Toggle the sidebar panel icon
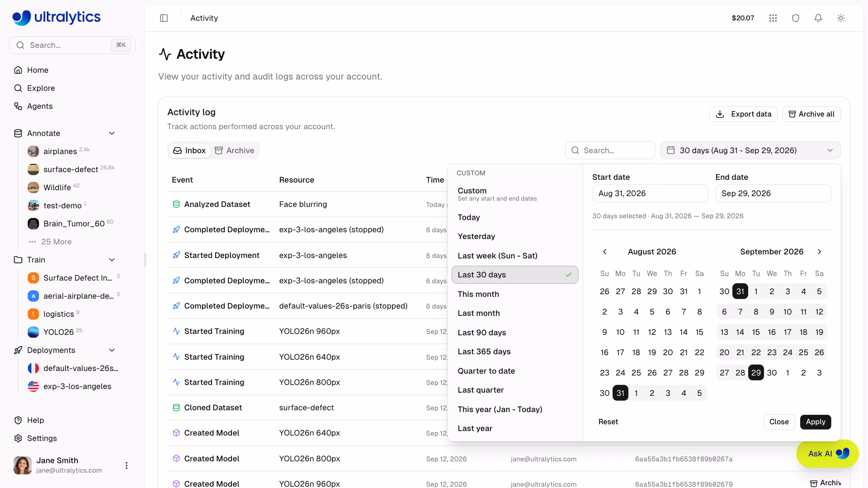This screenshot has width=868, height=488. coord(164,18)
